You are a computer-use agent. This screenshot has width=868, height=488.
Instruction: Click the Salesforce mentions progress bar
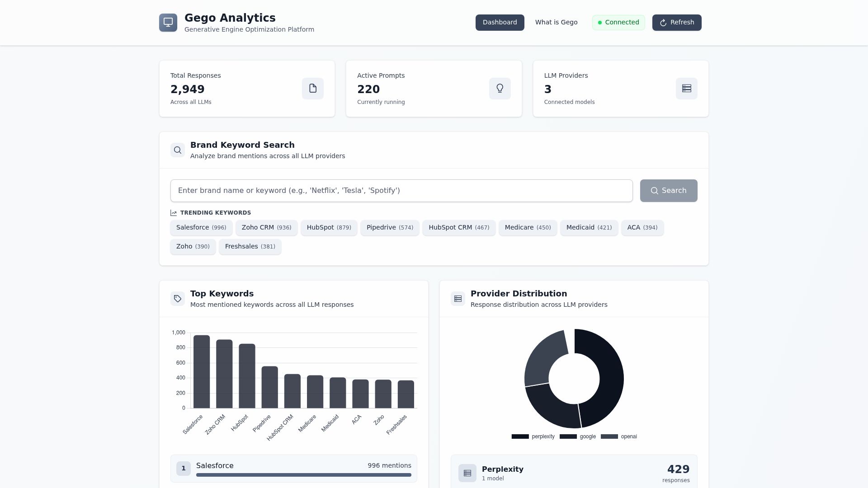[x=303, y=475]
